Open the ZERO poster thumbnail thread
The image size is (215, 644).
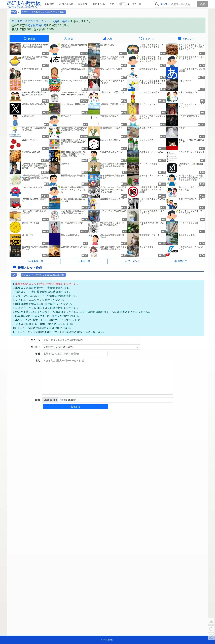[172, 108]
